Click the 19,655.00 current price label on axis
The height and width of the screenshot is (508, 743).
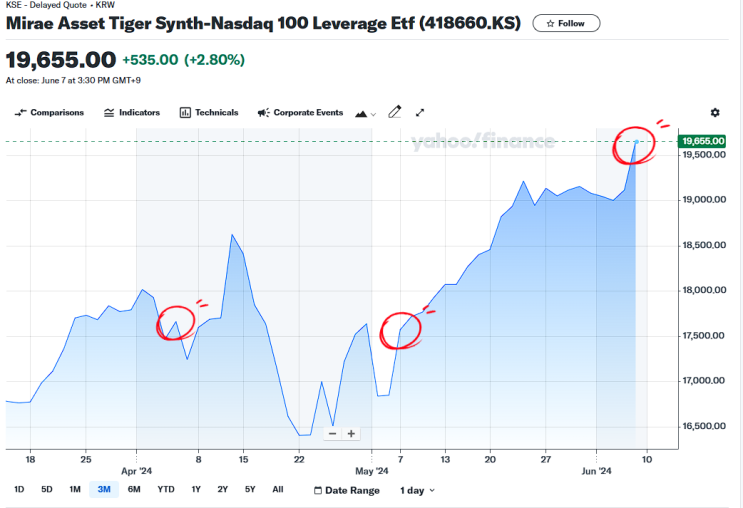(x=703, y=141)
